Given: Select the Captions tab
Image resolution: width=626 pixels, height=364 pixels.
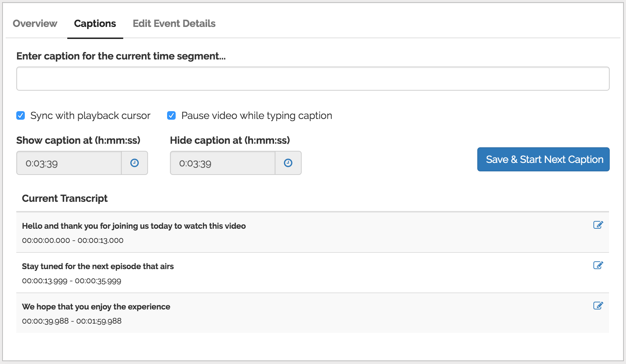Looking at the screenshot, I should [95, 23].
